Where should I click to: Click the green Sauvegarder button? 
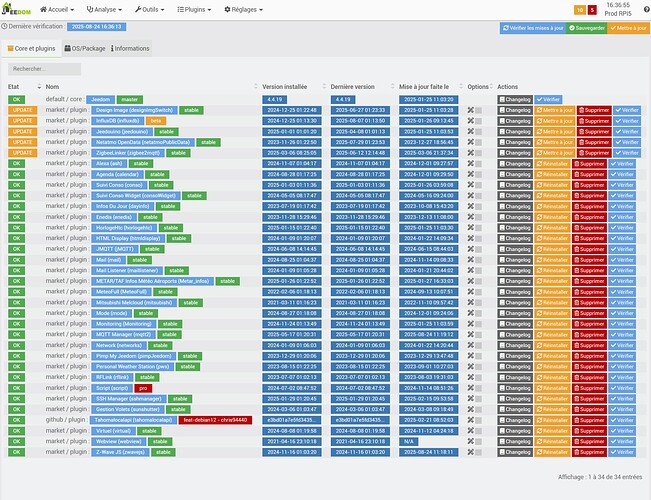[x=586, y=28]
